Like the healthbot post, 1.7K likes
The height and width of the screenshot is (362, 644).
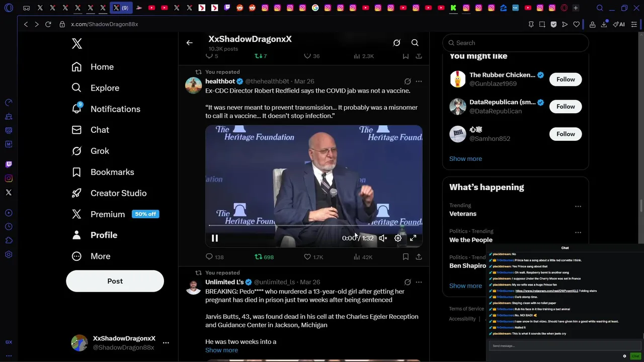[x=313, y=257]
